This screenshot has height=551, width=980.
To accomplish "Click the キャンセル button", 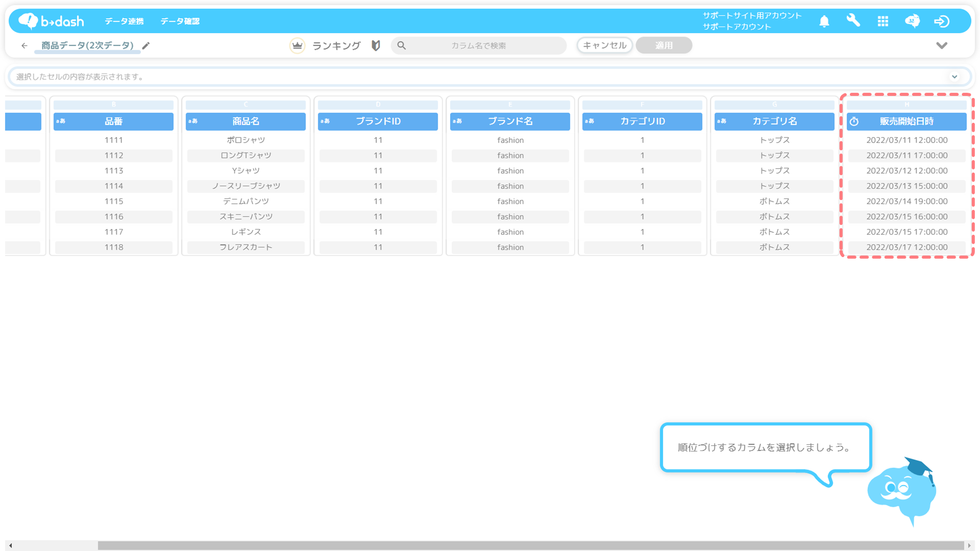I will click(x=605, y=46).
